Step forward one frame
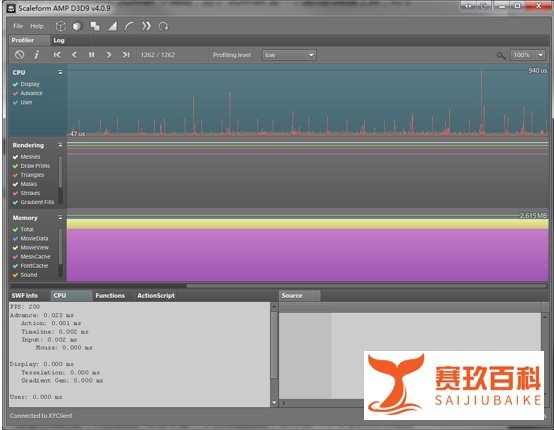 (109, 55)
